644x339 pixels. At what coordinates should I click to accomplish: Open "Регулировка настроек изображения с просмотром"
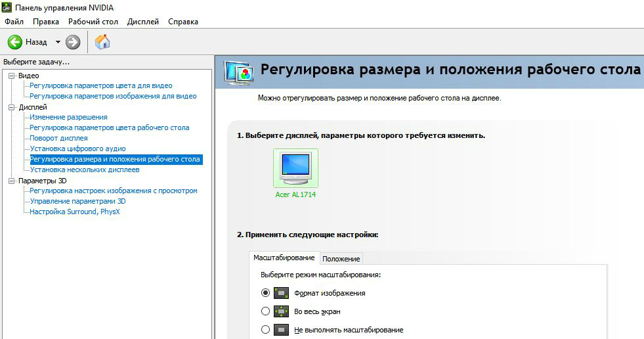(x=114, y=191)
